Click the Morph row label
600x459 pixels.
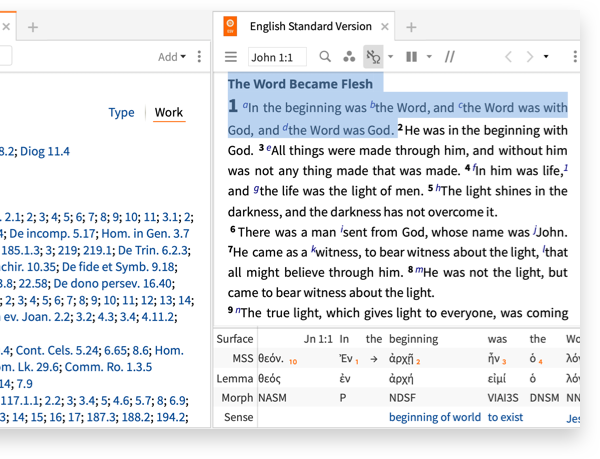(237, 398)
